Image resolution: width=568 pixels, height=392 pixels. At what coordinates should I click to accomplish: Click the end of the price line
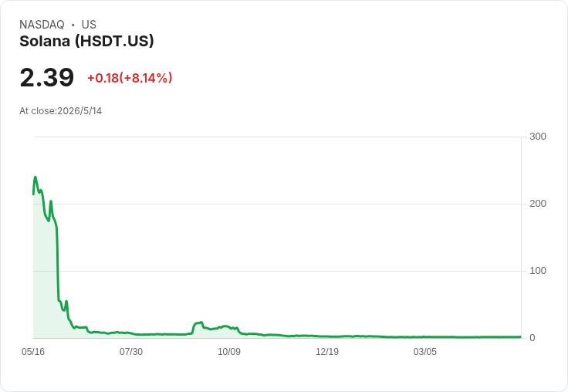point(520,336)
